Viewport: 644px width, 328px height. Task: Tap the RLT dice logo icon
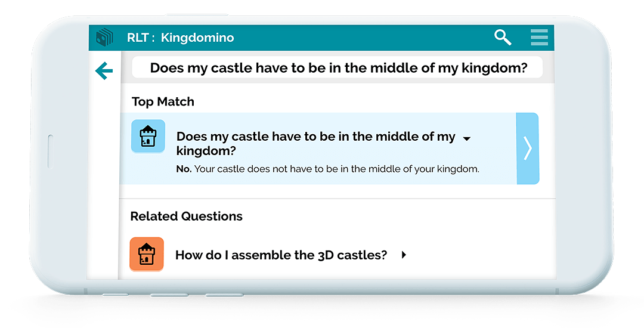tap(104, 38)
